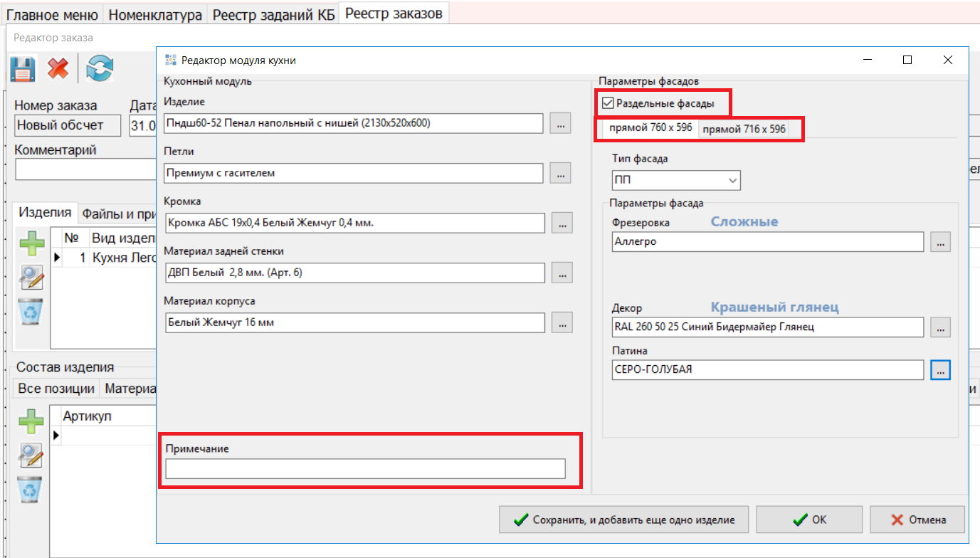Image resolution: width=980 pixels, height=558 pixels.
Task: Switch to Реестр заданий КБ tab
Action: coord(273,14)
